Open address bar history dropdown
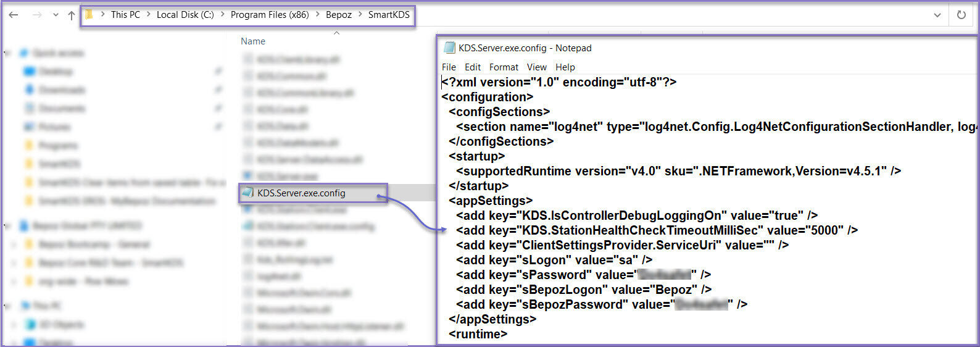Viewport: 980px width, 347px height. [x=937, y=15]
